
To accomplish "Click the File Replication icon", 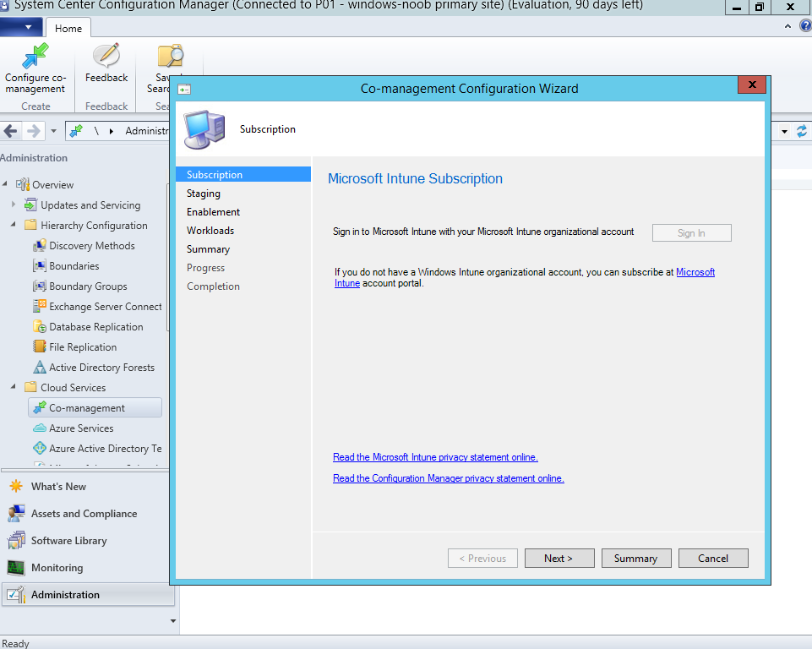I will click(40, 346).
